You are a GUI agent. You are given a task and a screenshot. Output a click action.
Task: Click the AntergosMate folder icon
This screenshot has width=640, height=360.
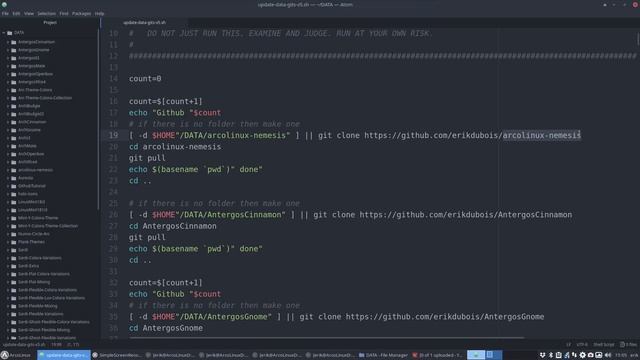[x=13, y=66]
